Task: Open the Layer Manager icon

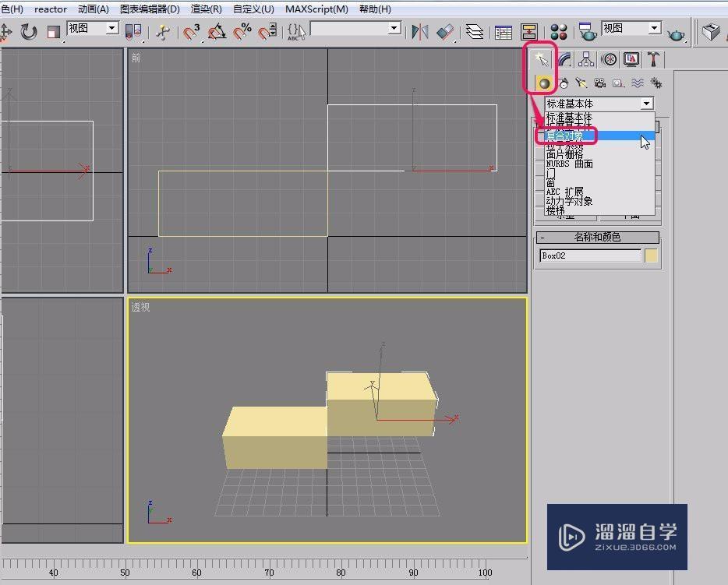Action: tap(474, 32)
